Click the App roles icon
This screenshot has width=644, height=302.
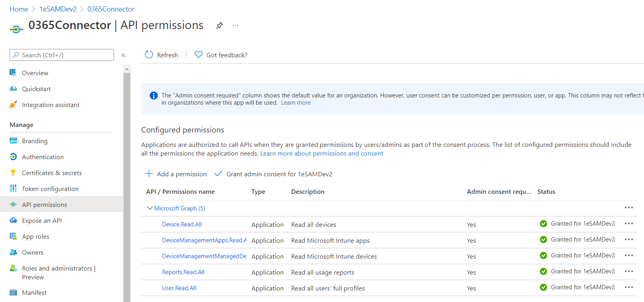(13, 236)
